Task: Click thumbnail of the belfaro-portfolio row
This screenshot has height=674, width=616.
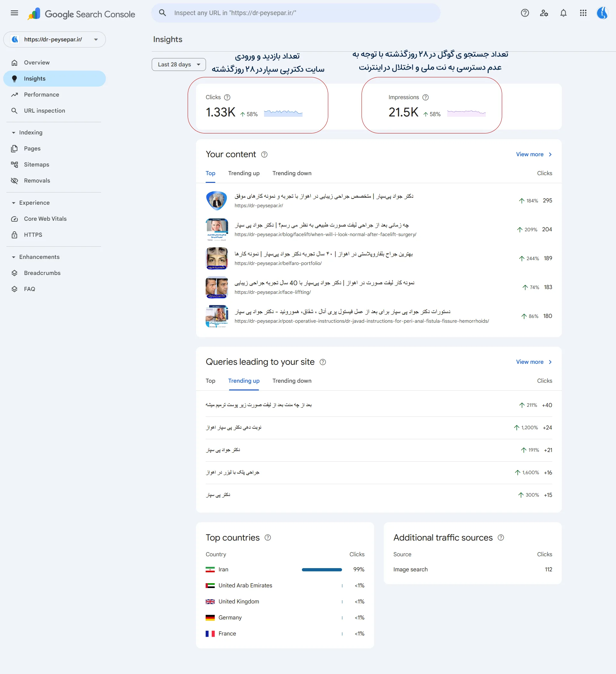Action: (217, 259)
